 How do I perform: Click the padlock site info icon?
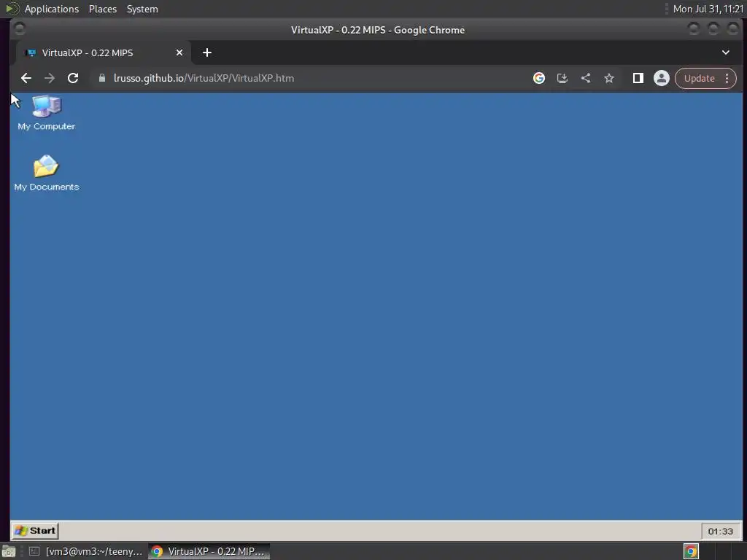(102, 78)
